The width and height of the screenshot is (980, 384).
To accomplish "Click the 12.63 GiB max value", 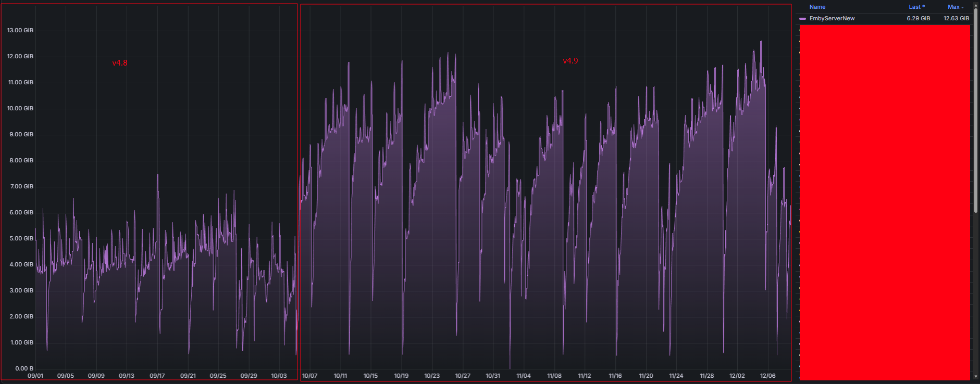I will (956, 18).
